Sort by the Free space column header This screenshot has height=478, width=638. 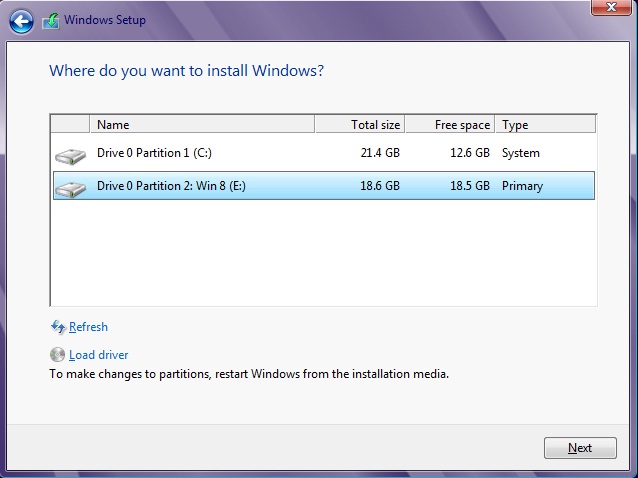pyautogui.click(x=450, y=124)
